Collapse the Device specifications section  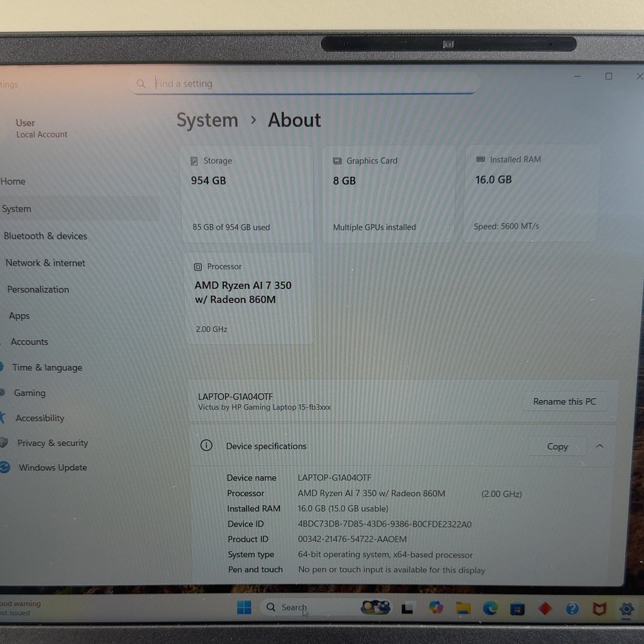599,446
